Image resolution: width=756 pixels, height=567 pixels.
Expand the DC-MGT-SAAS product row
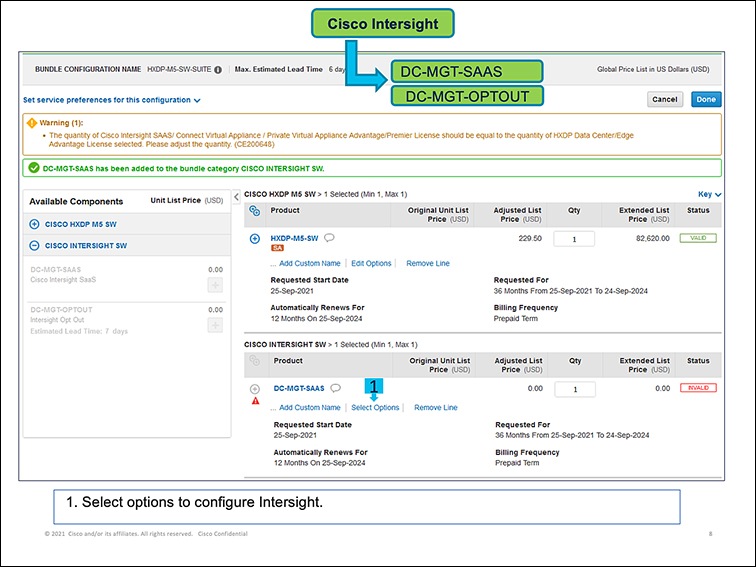[x=255, y=389]
